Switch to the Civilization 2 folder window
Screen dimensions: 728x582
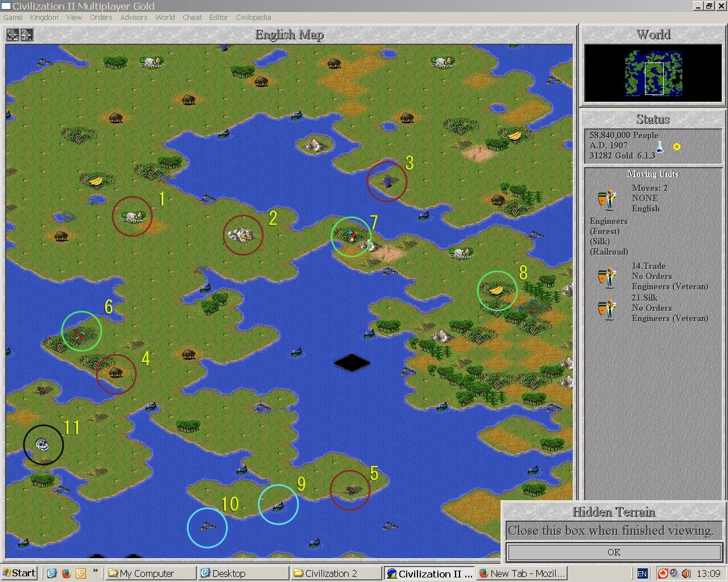[x=336, y=573]
